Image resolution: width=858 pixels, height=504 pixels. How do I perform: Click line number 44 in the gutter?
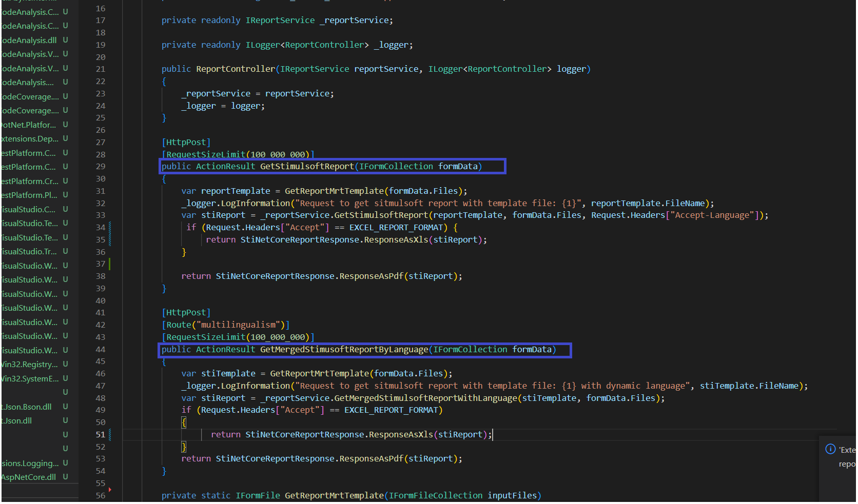pyautogui.click(x=101, y=350)
